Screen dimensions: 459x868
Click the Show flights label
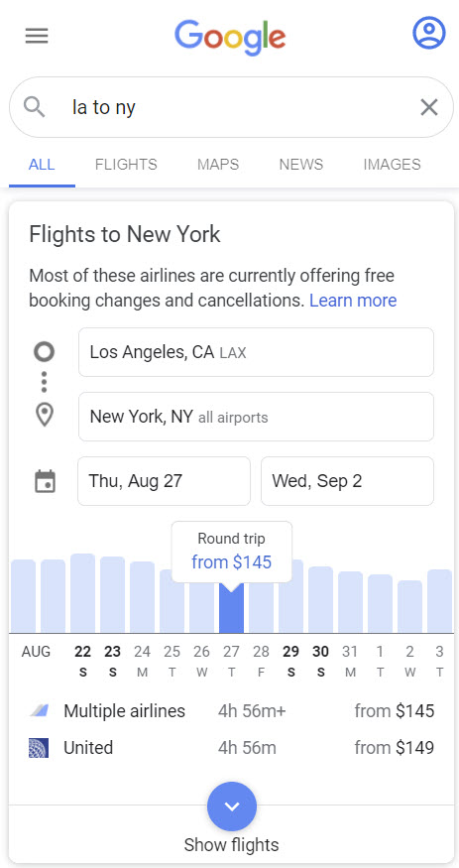pos(231,845)
